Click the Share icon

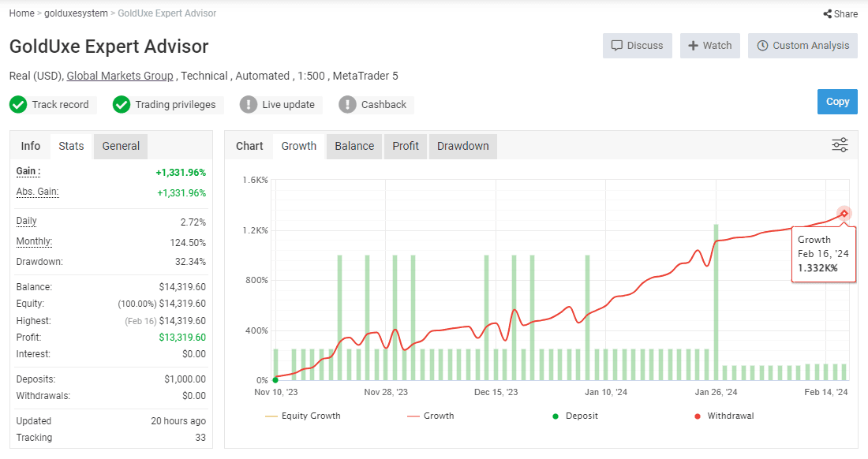pyautogui.click(x=827, y=14)
